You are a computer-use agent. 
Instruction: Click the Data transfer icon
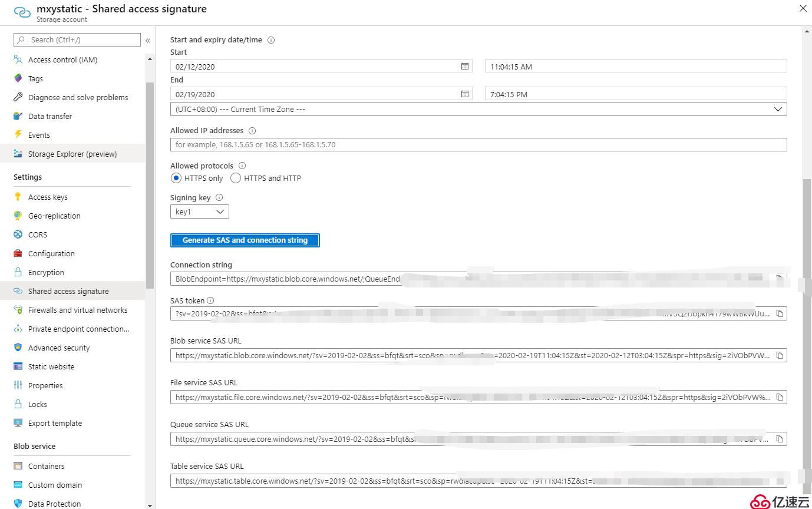click(x=18, y=116)
